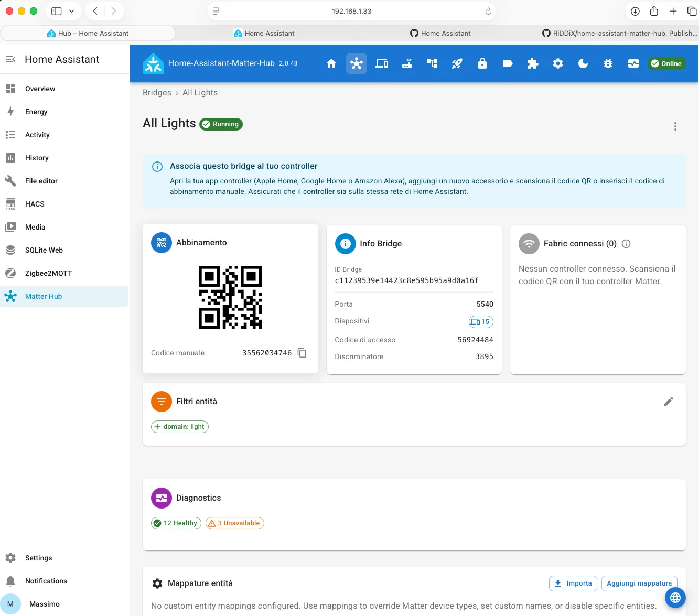Open the language globe floating button
This screenshot has width=699, height=616.
pos(675,597)
